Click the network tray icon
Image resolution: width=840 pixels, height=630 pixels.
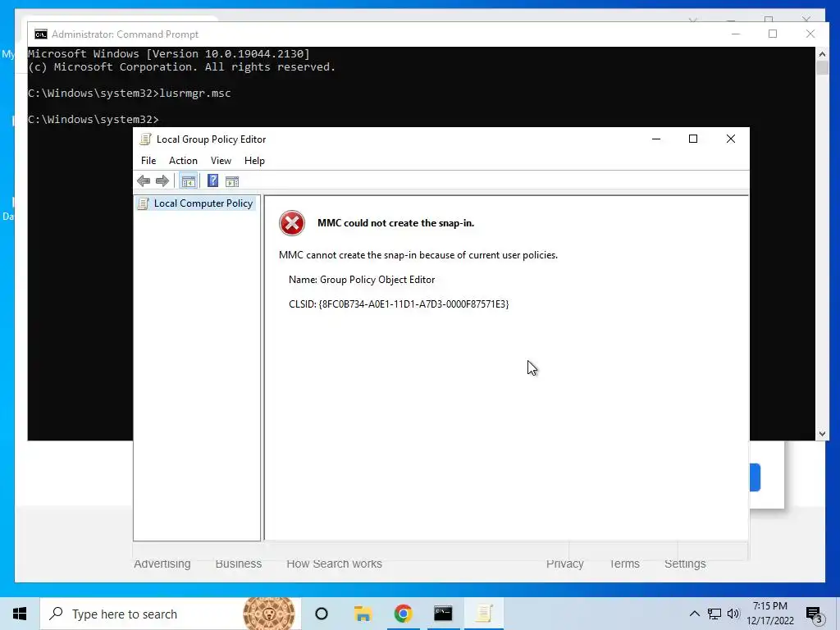[x=714, y=614]
